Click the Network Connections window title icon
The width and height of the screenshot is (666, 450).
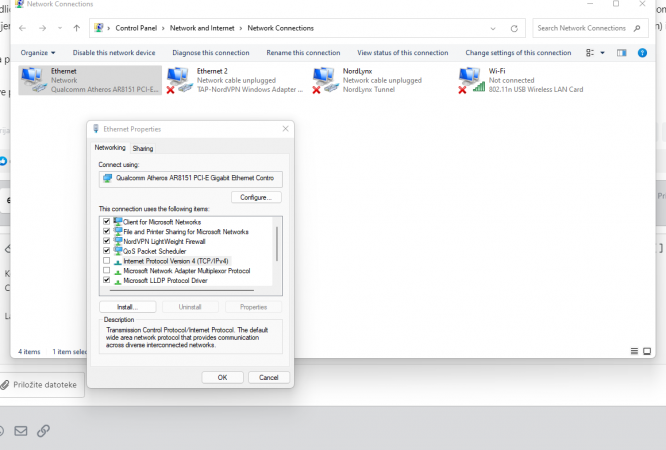point(19,4)
